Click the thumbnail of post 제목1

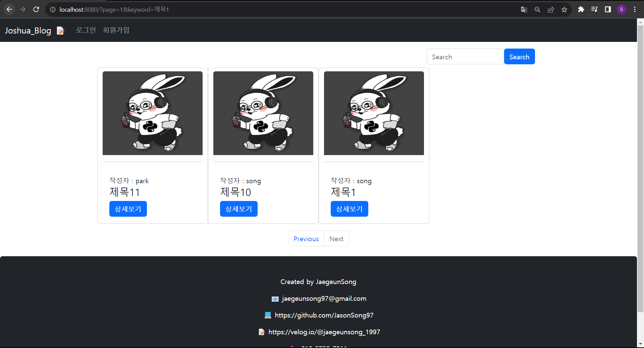[374, 113]
